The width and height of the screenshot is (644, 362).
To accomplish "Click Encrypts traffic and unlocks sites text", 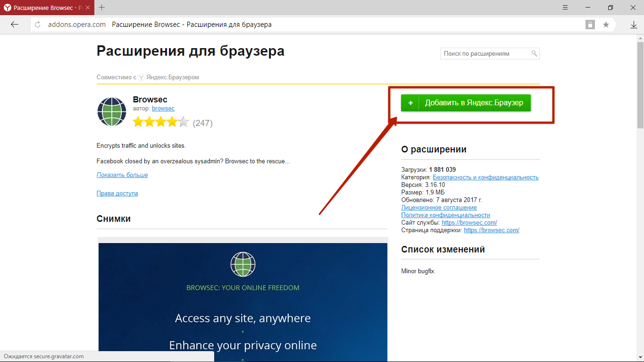I will [x=142, y=146].
